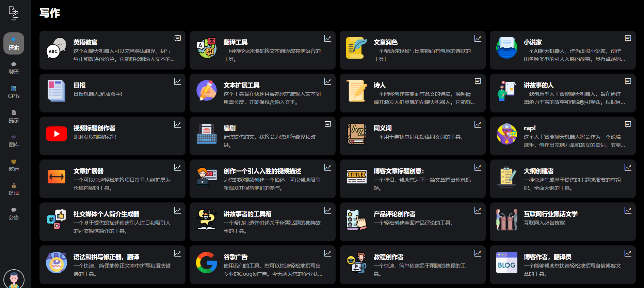
Task: Click the typewriter icon for 编剧
Action: click(207, 134)
